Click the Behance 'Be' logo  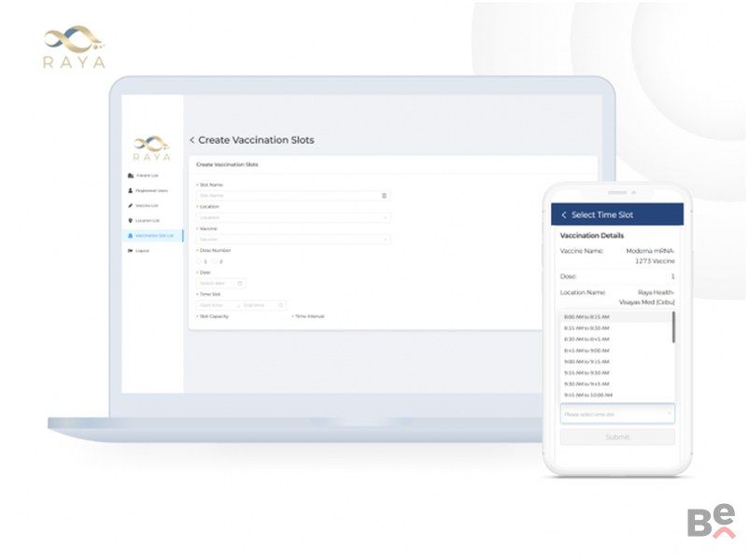tap(712, 522)
